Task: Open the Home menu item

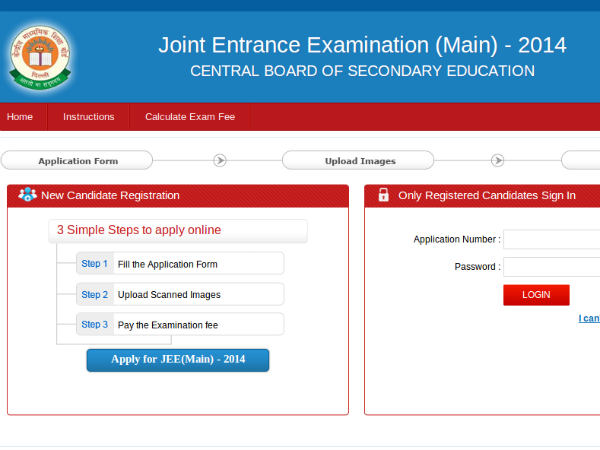Action: [20, 117]
